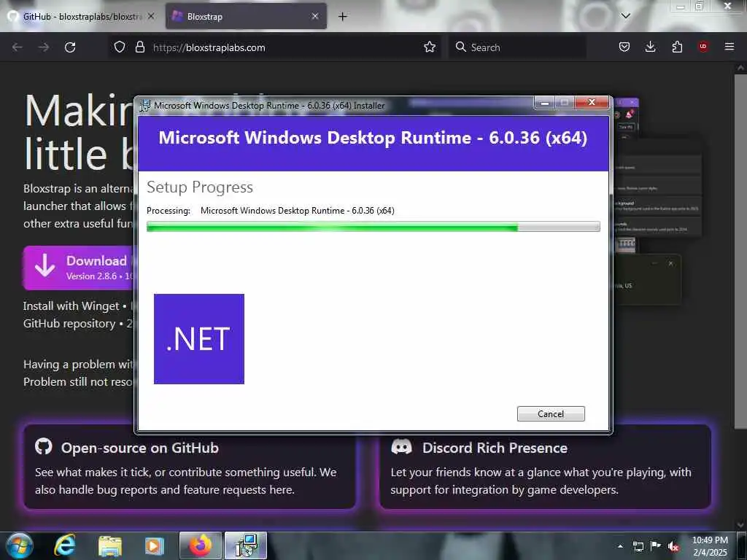This screenshot has height=560, width=747.
Task: Go forward to the next page
Action: tap(44, 47)
